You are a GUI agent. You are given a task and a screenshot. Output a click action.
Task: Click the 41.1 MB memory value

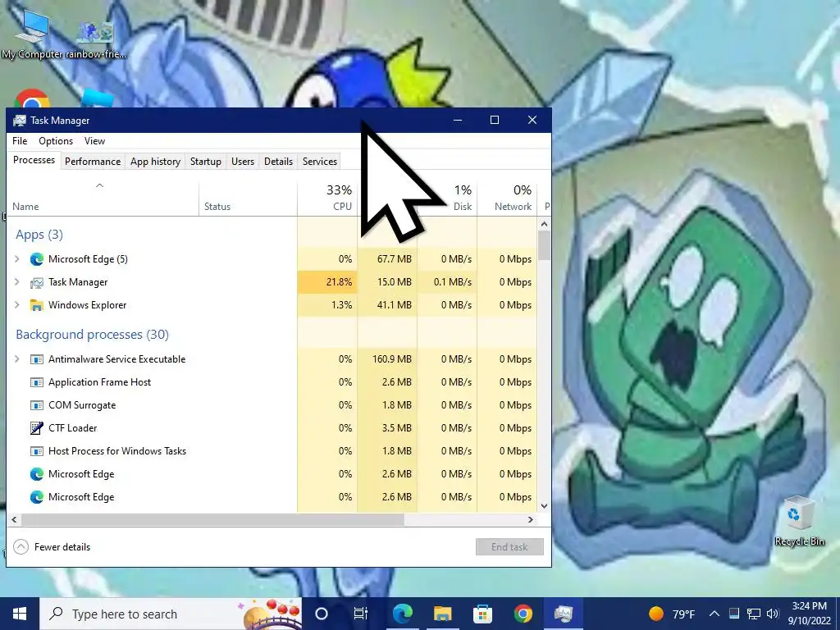395,305
